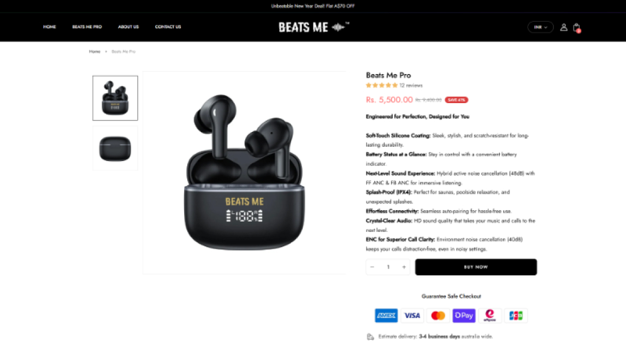Viewport: 626px width, 364px height.
Task: Click the delivery truck icon near estimate
Action: tap(370, 337)
